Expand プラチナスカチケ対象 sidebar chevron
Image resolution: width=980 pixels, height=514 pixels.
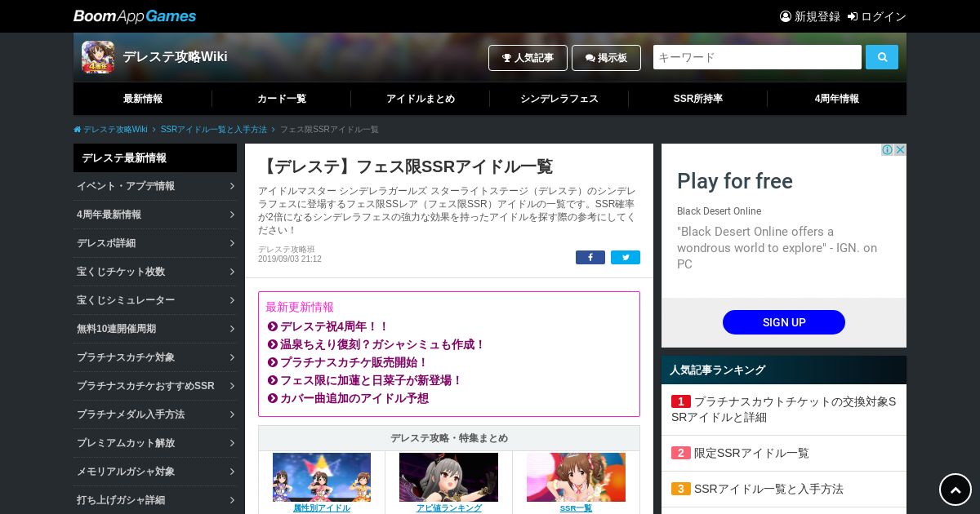(232, 357)
